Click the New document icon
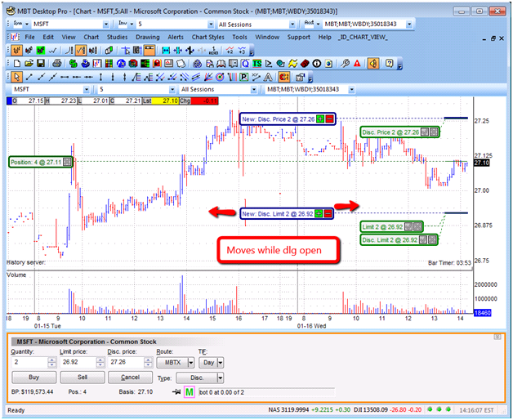The image size is (513, 420). coord(17,63)
